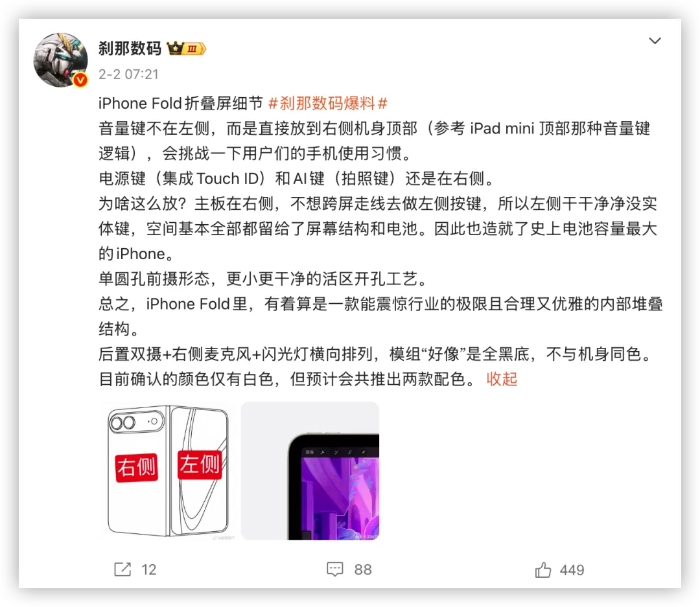Click the red 右侧 label in sketch

point(137,467)
